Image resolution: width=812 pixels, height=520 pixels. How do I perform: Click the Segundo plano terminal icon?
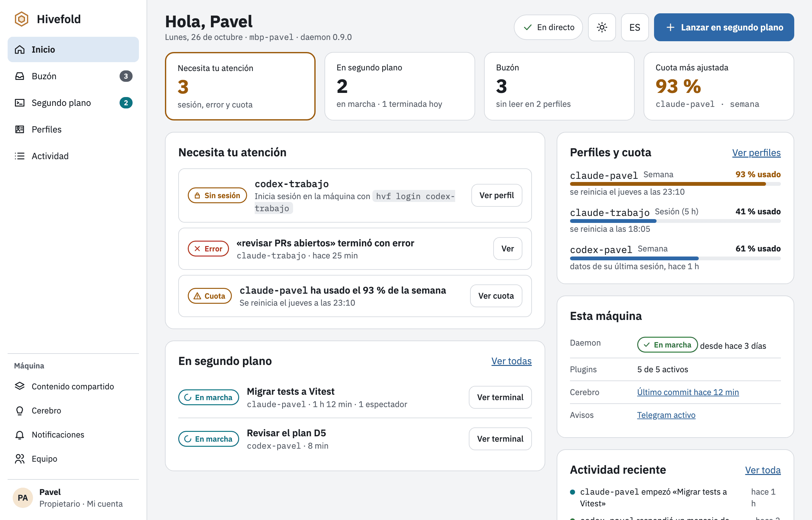click(x=20, y=103)
